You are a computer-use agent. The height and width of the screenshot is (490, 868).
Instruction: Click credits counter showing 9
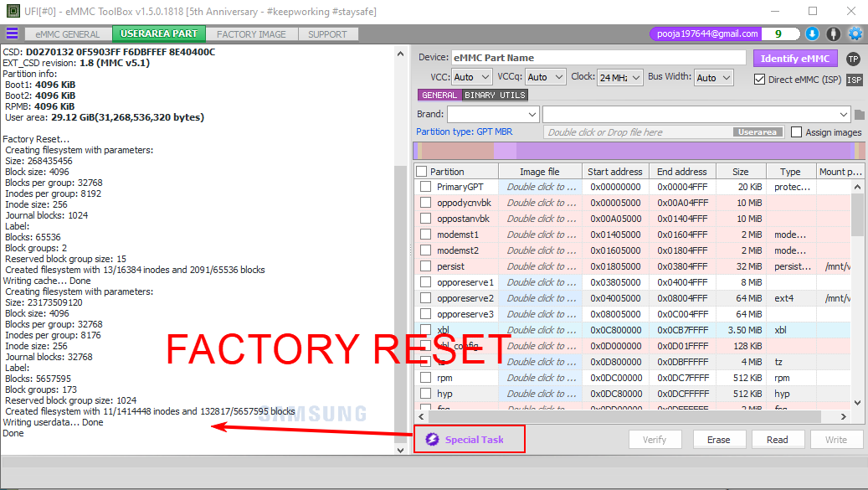tap(779, 34)
